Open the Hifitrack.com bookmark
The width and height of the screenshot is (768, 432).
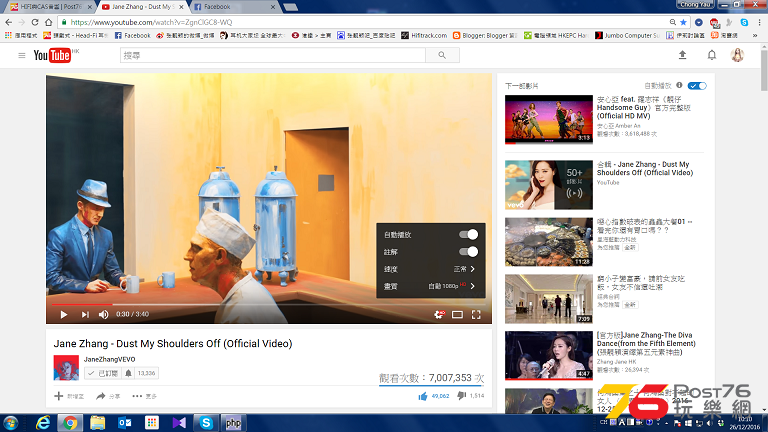tap(424, 35)
